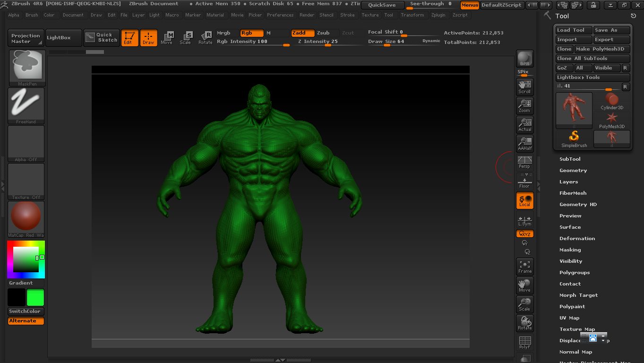Expand the Polygroups section

point(575,273)
